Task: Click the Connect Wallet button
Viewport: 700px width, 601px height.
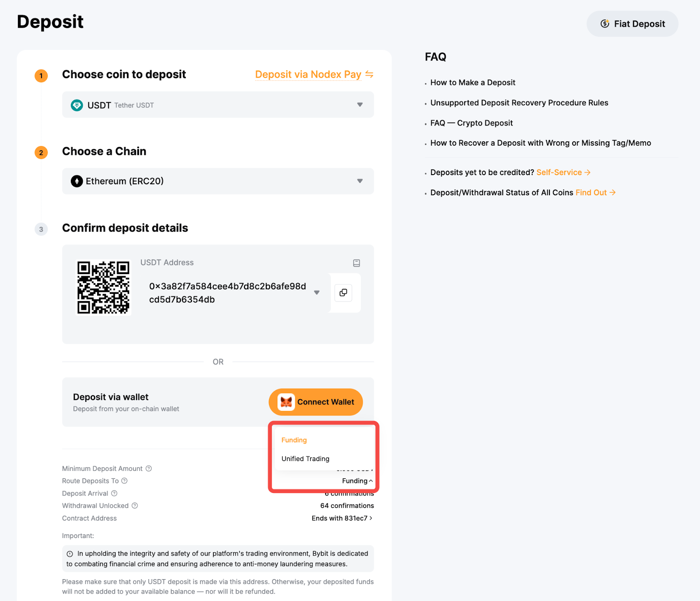Action: pyautogui.click(x=315, y=402)
